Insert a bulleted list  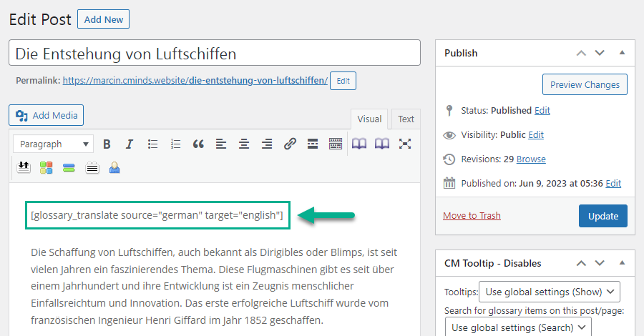153,144
